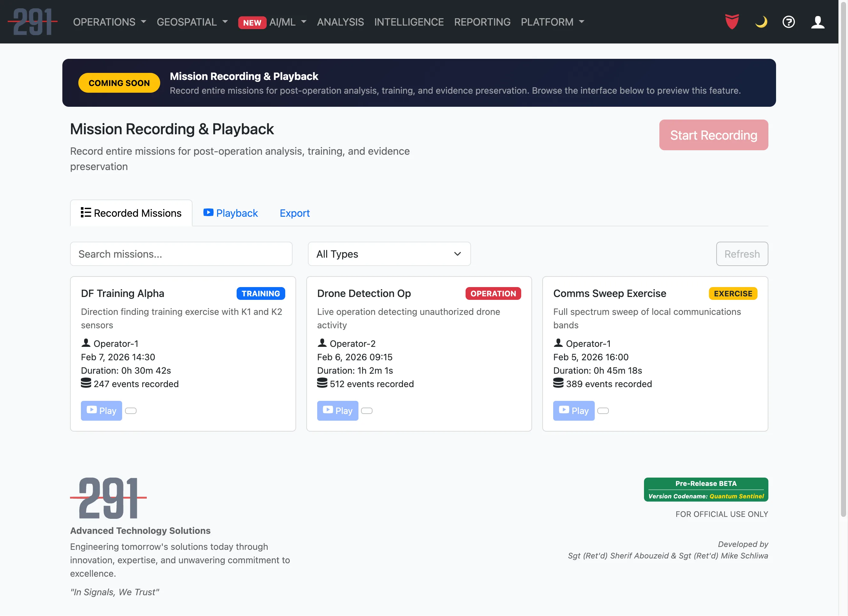Image resolution: width=848 pixels, height=616 pixels.
Task: Play the DF Training Alpha recording
Action: pyautogui.click(x=101, y=410)
